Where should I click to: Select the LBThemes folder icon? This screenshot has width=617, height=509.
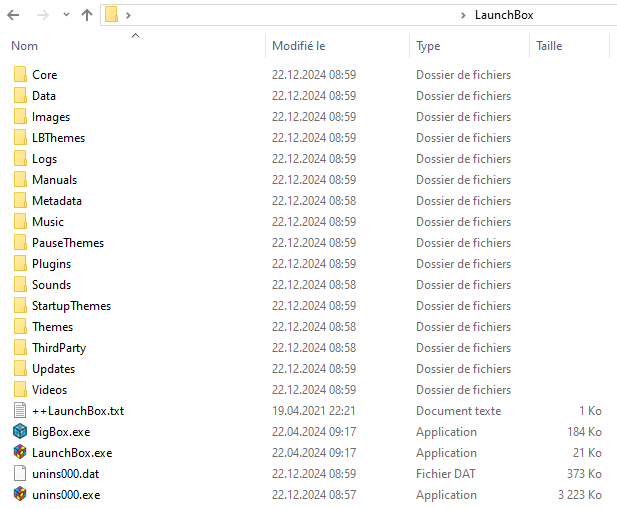click(x=20, y=137)
